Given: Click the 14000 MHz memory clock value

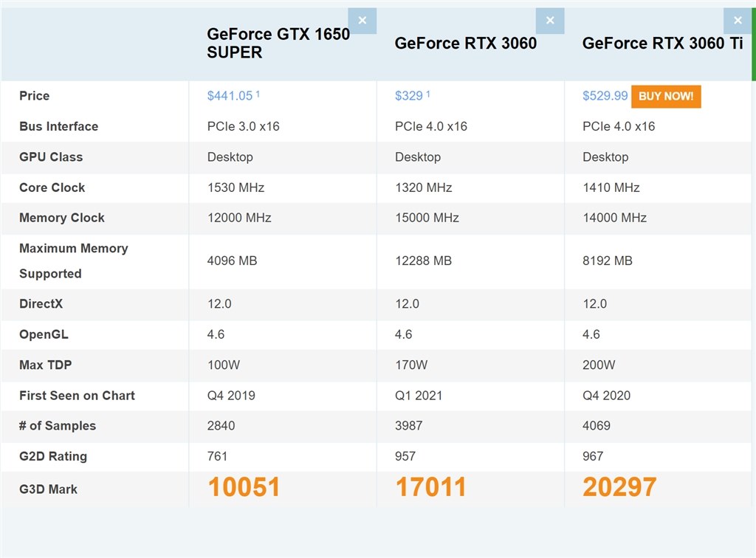Looking at the screenshot, I should point(614,218).
